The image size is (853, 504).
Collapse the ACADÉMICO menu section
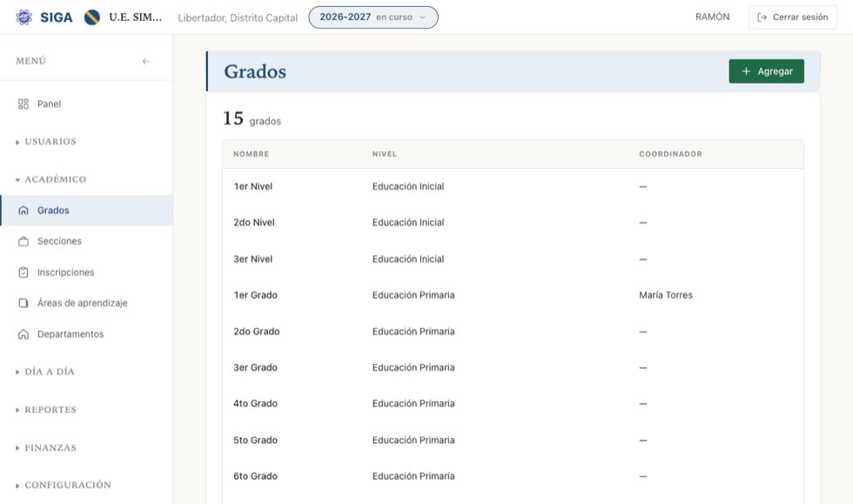pos(50,179)
